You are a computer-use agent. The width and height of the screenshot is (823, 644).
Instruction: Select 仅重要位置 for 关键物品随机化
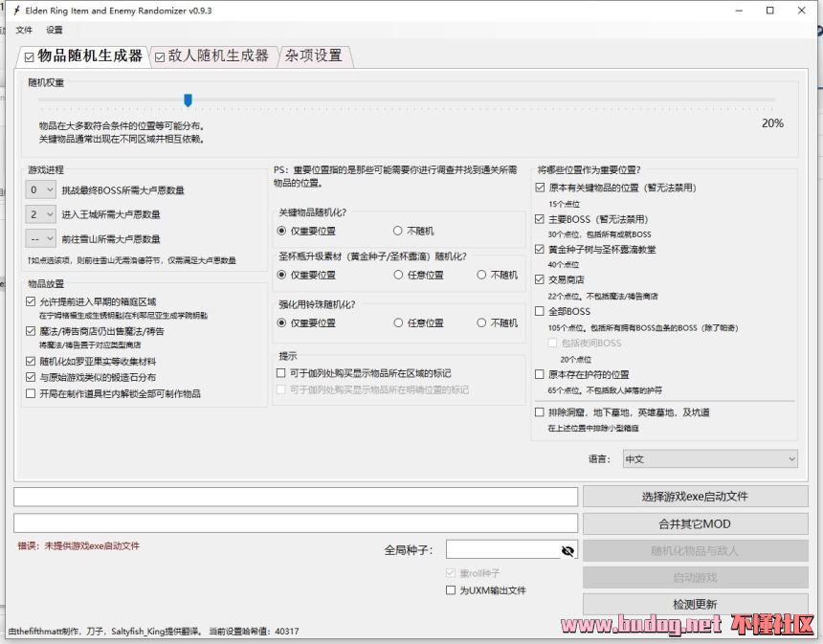pyautogui.click(x=282, y=231)
